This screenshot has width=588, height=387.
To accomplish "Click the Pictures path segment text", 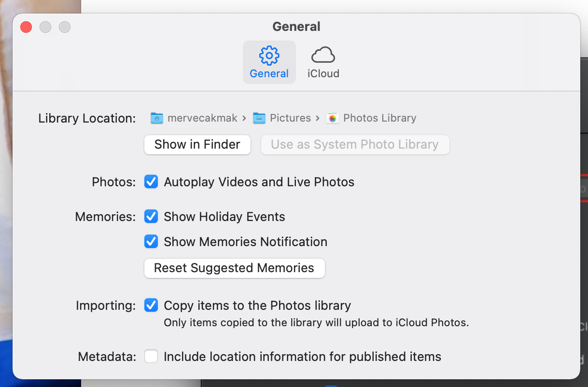I will [290, 118].
